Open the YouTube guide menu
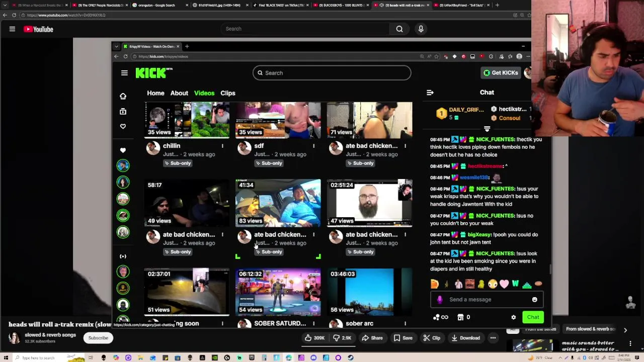The width and height of the screenshot is (644, 362). (x=12, y=29)
